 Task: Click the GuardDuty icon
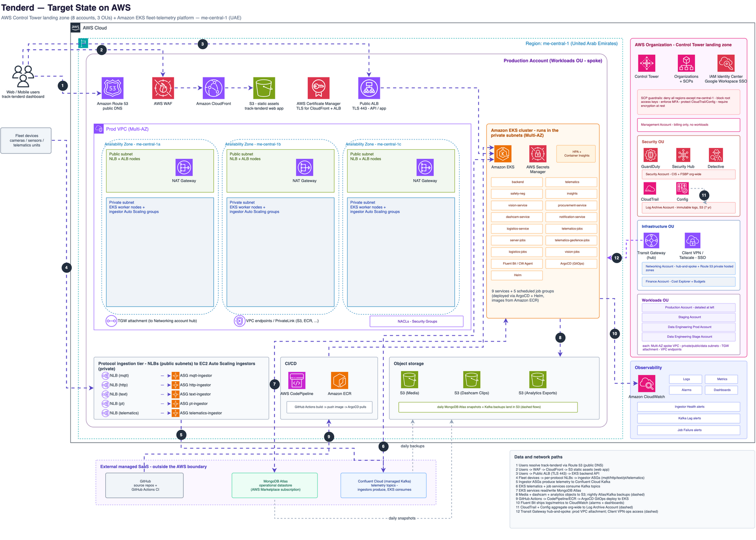coord(651,155)
